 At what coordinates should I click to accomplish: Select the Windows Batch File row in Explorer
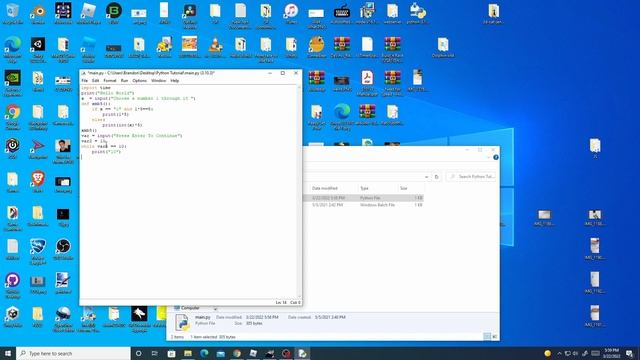[x=362, y=205]
